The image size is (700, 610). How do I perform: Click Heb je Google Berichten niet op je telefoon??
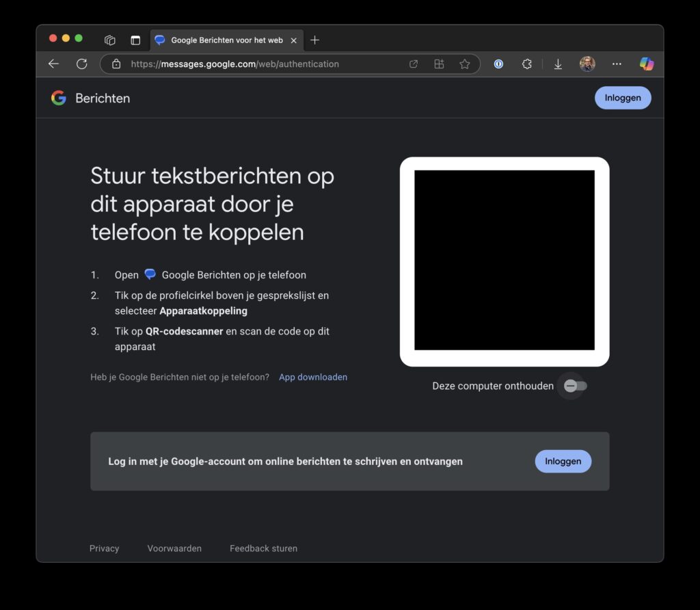point(180,377)
